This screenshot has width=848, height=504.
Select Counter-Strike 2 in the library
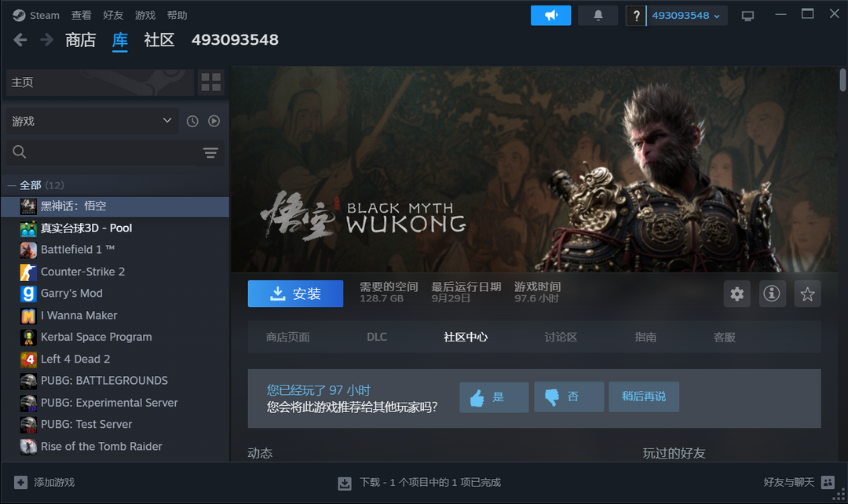pos(115,272)
